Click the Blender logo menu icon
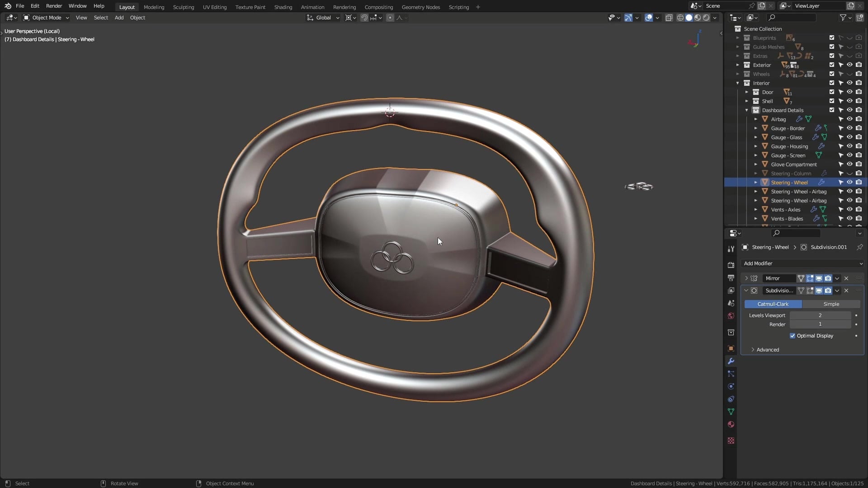Screen dimensions: 868x488 click(8, 6)
